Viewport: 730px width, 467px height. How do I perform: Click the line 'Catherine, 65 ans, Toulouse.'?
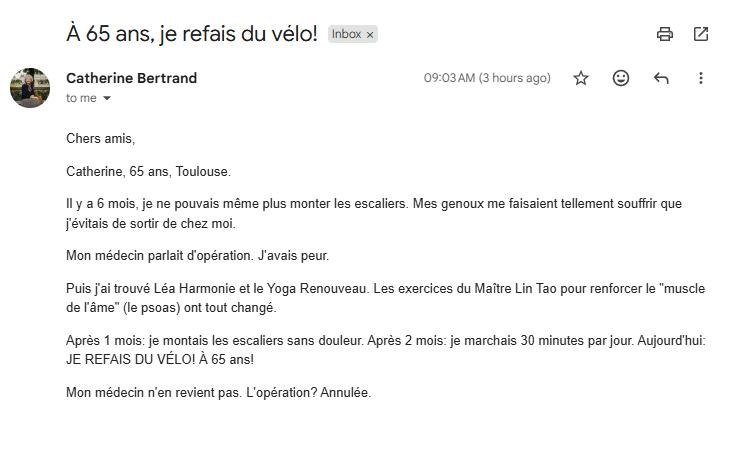click(148, 171)
